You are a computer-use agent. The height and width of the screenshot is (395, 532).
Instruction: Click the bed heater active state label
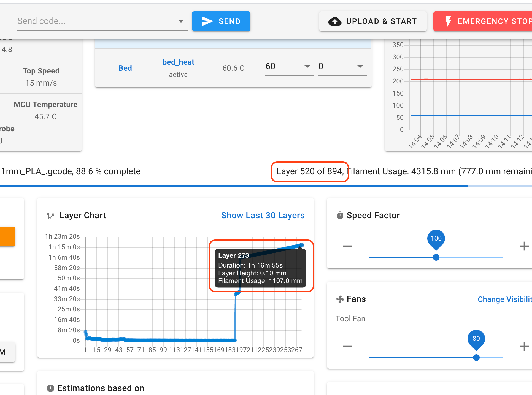tap(178, 75)
